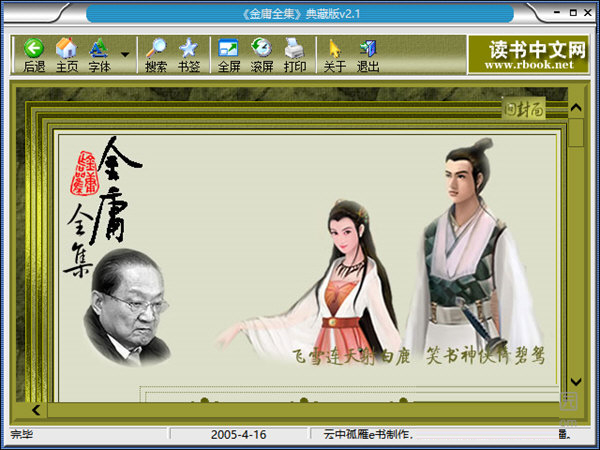Print the page with 打印
Image resolution: width=600 pixels, height=450 pixels.
[295, 55]
